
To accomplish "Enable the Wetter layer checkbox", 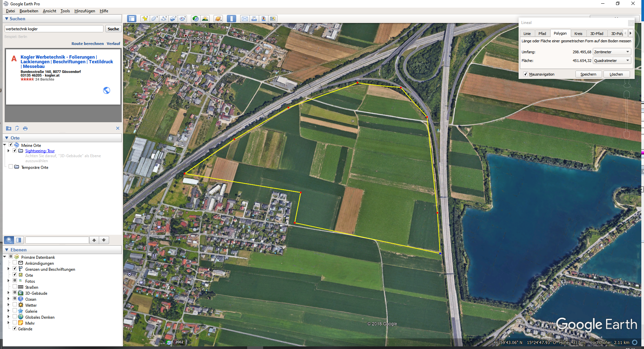I will tap(15, 305).
